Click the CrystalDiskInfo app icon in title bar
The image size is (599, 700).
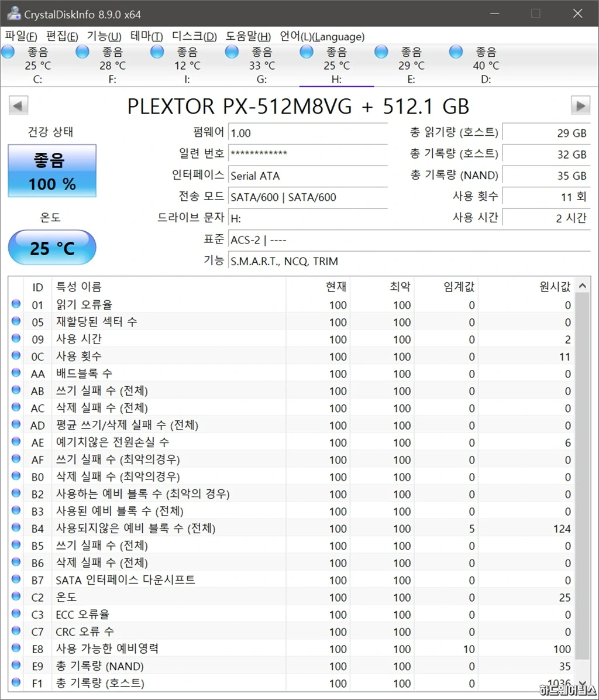13,13
